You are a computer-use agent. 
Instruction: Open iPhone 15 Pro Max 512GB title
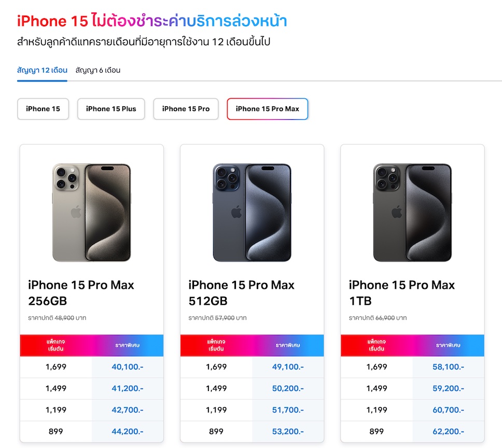coord(241,293)
